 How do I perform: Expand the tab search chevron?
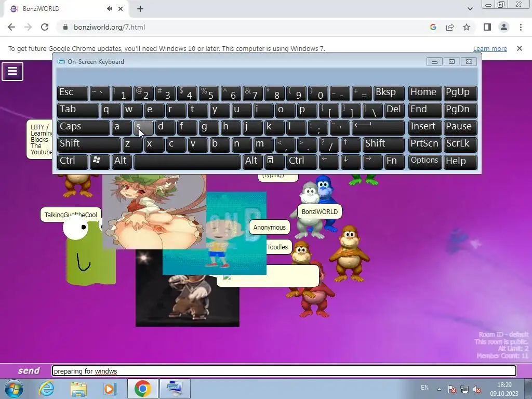click(x=470, y=9)
